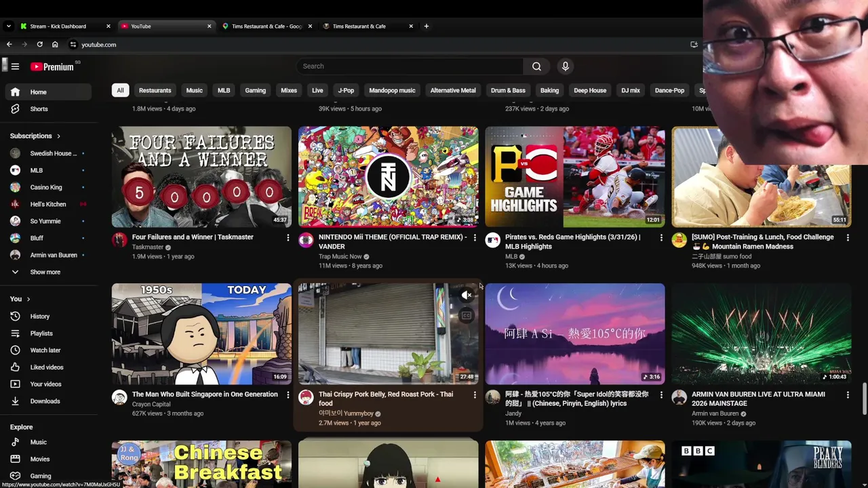Select the Mandopop music filter chip

point(392,90)
